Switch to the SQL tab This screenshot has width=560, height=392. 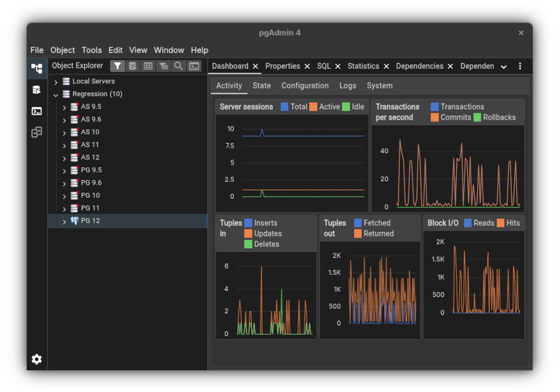(324, 66)
